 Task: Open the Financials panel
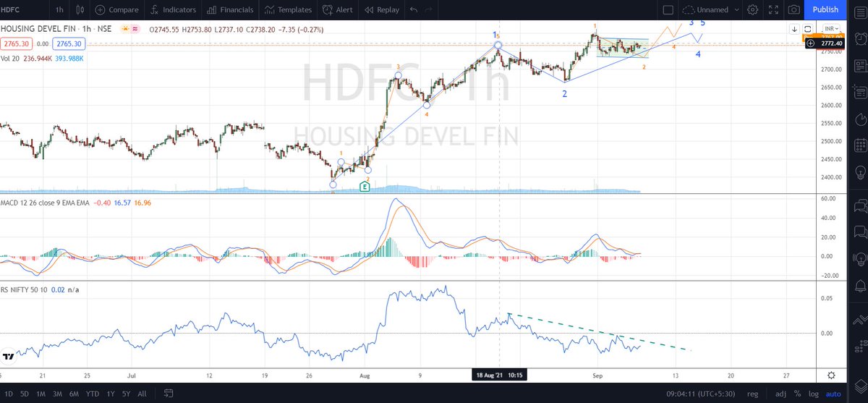(x=229, y=10)
